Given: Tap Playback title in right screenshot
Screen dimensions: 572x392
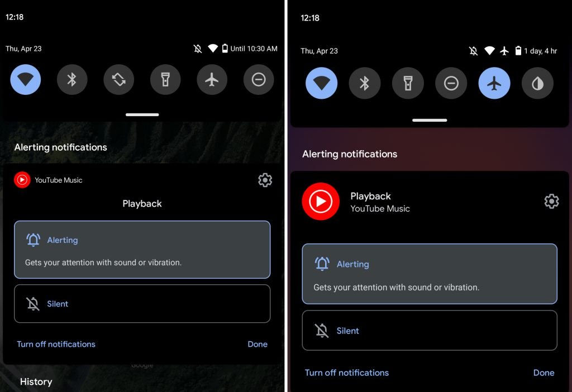Looking at the screenshot, I should pyautogui.click(x=371, y=196).
